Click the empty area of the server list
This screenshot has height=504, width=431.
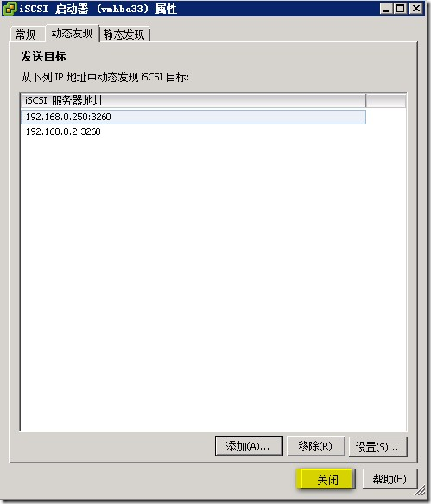pos(213,283)
